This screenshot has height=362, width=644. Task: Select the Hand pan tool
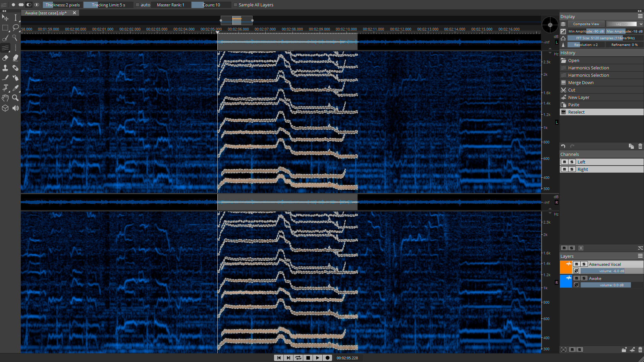[x=5, y=98]
